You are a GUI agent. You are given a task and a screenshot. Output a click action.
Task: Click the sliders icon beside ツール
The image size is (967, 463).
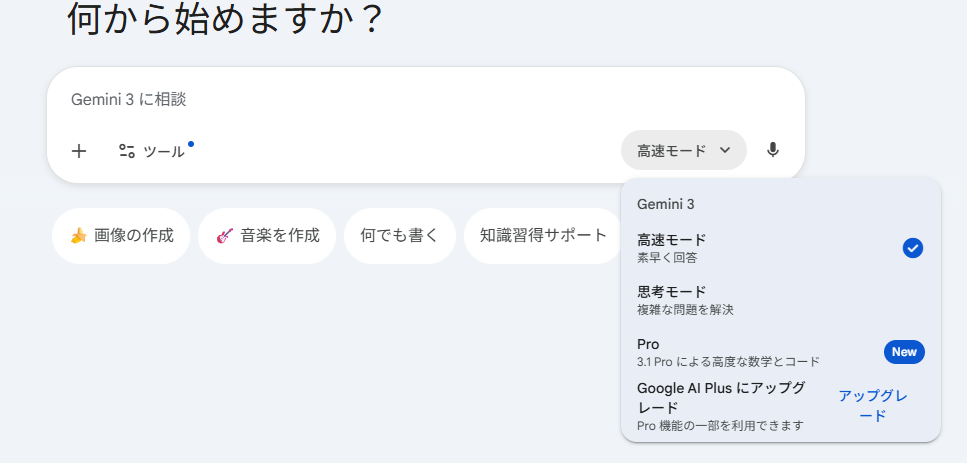[127, 151]
